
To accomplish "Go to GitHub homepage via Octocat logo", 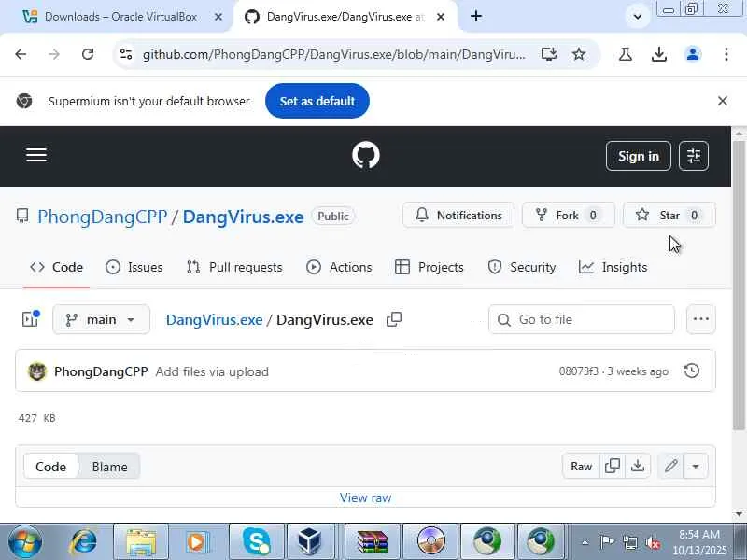I will (365, 155).
